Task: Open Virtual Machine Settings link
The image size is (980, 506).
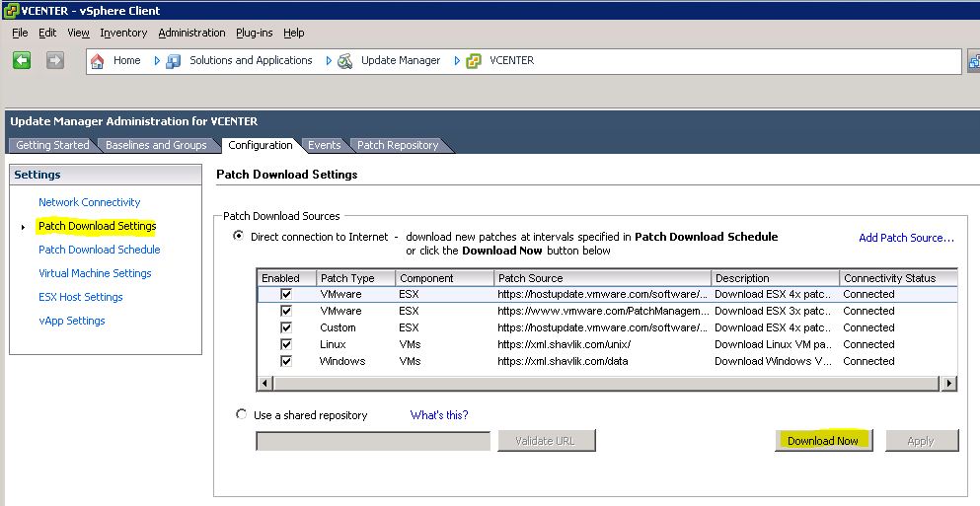Action: 95,273
